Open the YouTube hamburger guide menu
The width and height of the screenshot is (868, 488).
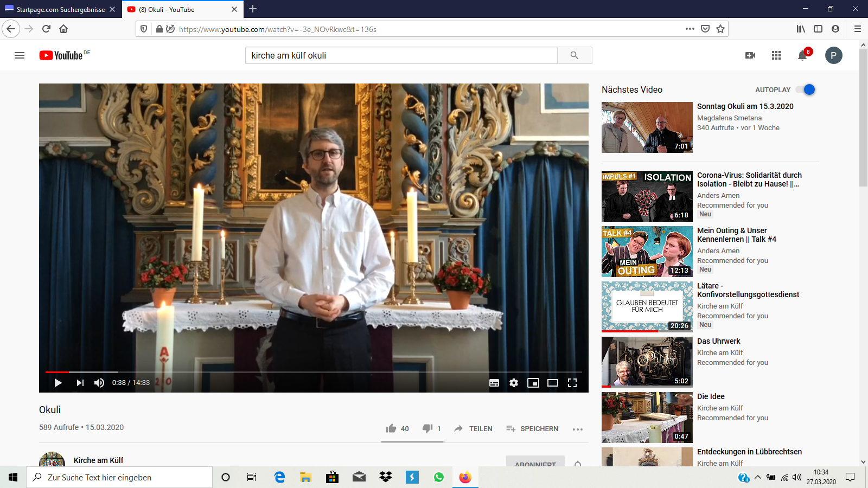tap(20, 55)
